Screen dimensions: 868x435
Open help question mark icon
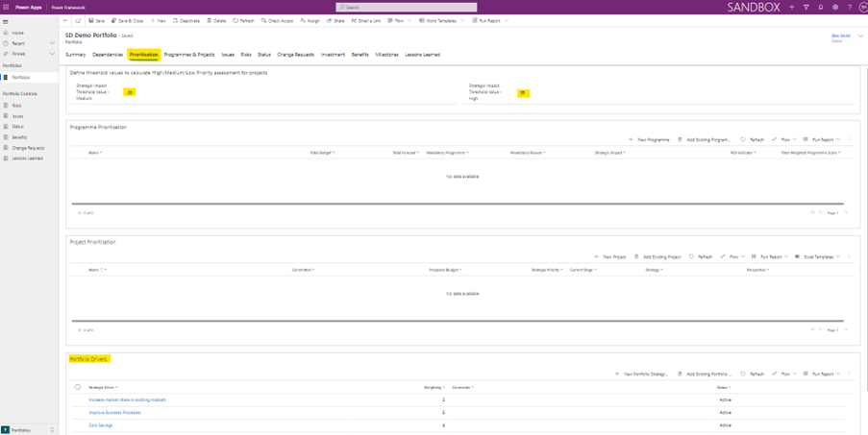point(850,7)
